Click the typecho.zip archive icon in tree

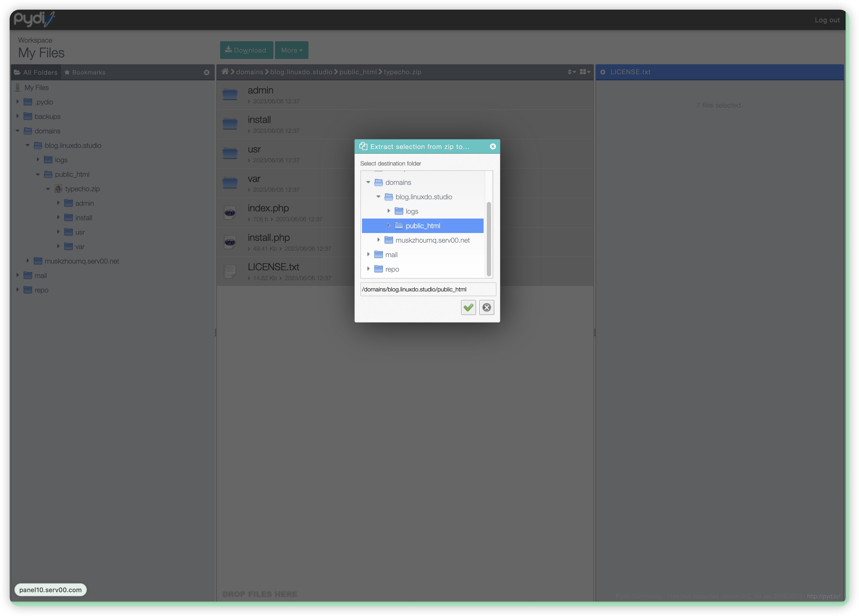[58, 189]
